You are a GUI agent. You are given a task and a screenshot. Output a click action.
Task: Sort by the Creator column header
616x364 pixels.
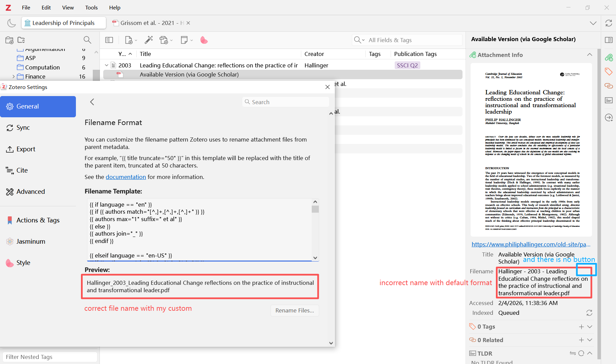(x=333, y=54)
